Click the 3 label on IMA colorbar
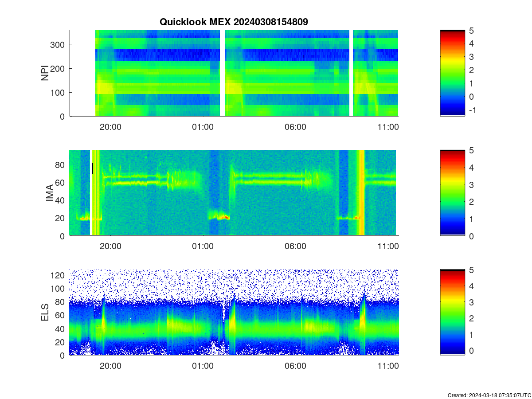This screenshot has width=532, height=399. 471,184
